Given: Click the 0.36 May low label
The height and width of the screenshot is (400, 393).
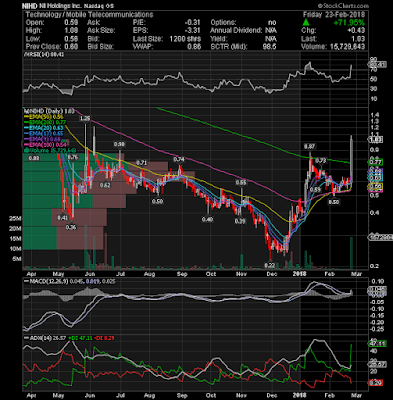Looking at the screenshot, I should coord(71,228).
